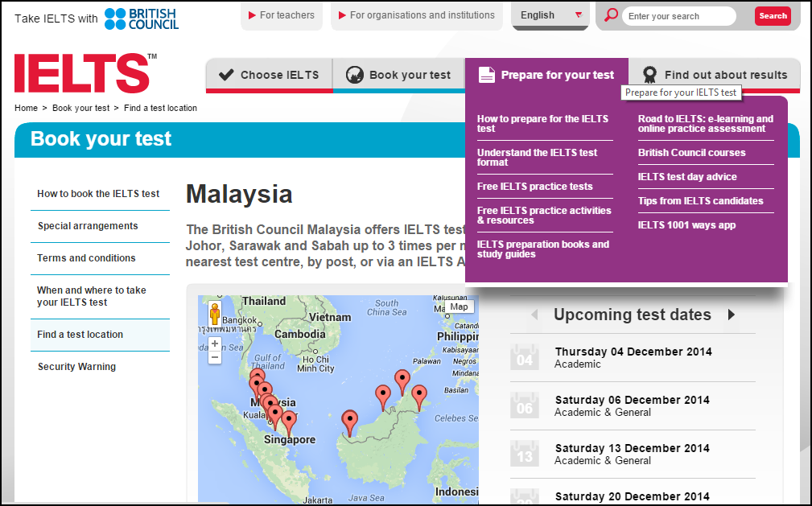Image resolution: width=812 pixels, height=506 pixels.
Task: Click the British Council logo
Action: (142, 19)
